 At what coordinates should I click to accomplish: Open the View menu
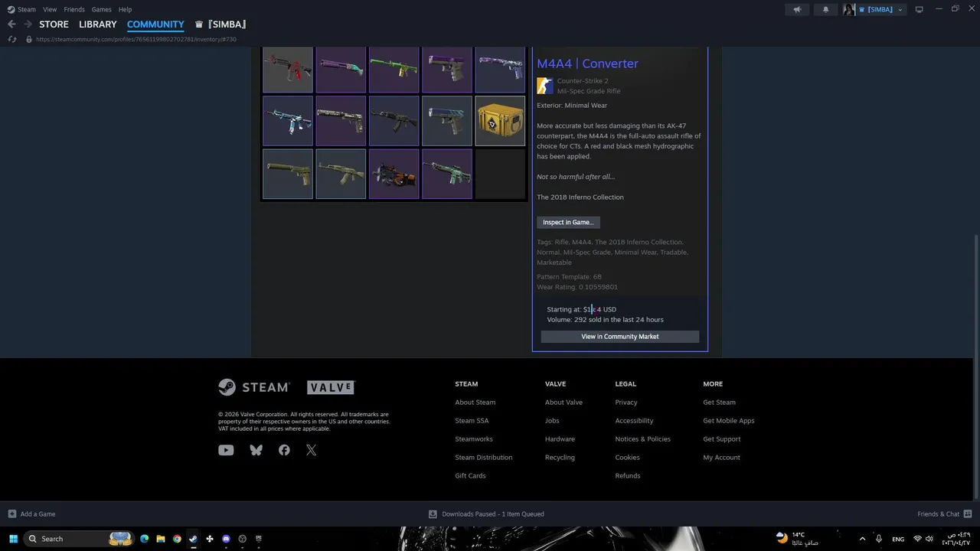[x=50, y=9]
